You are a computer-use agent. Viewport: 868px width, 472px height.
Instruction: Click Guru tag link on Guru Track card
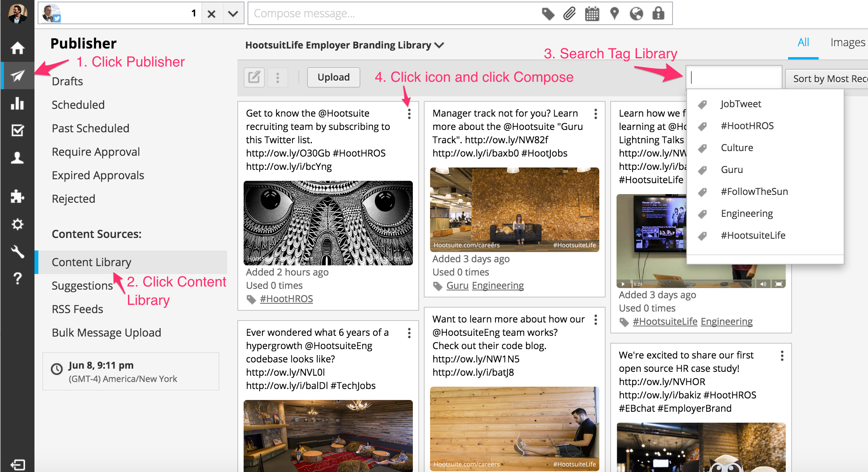click(458, 286)
